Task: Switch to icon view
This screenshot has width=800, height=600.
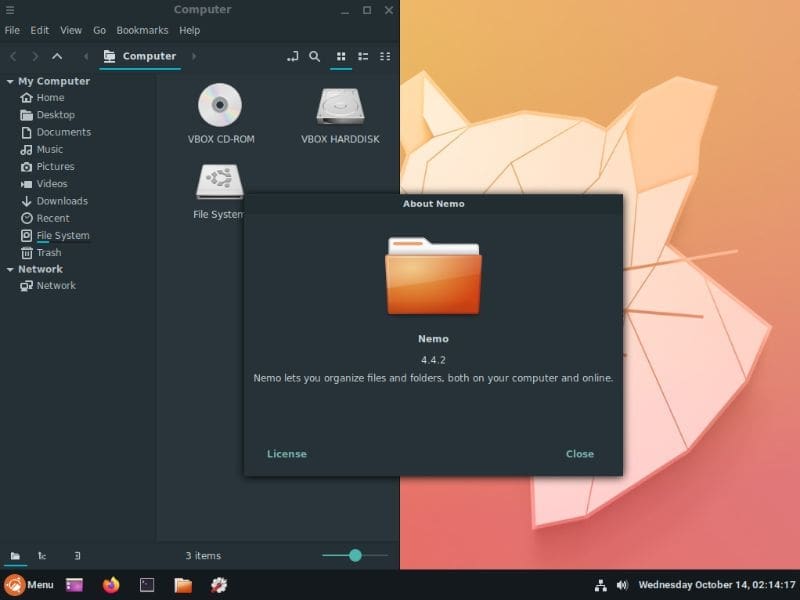Action: (341, 56)
